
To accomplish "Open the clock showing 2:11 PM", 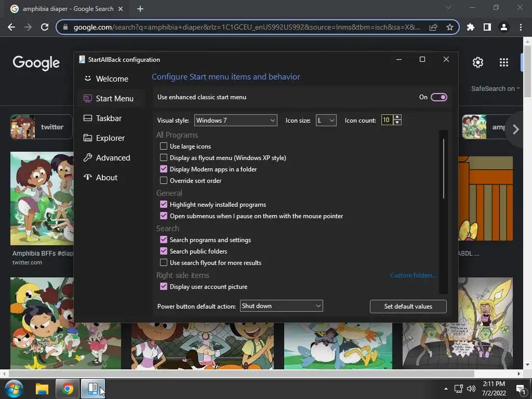I will point(494,389).
